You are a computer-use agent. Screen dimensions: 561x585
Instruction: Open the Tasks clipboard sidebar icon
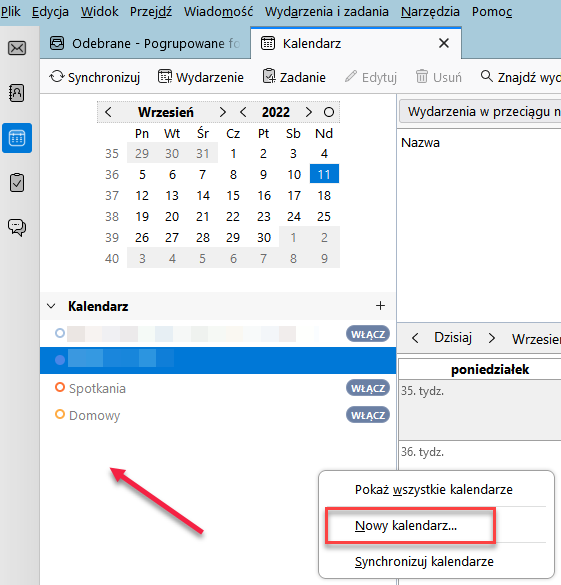(x=17, y=183)
